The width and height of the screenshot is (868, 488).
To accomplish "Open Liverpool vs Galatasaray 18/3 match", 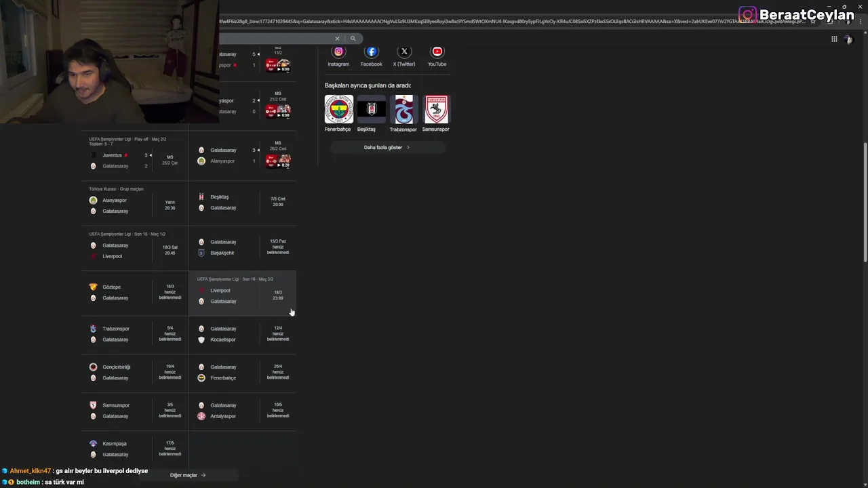I will [243, 293].
